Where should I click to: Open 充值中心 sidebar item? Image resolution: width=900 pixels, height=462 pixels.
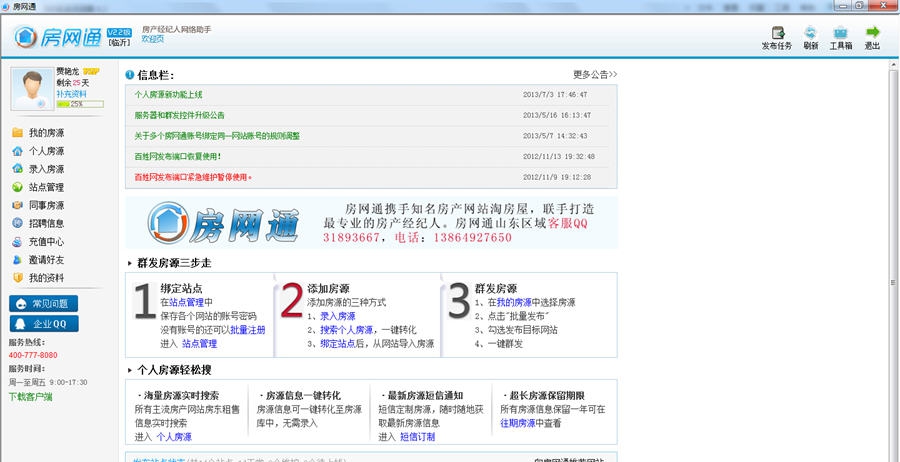[x=46, y=242]
